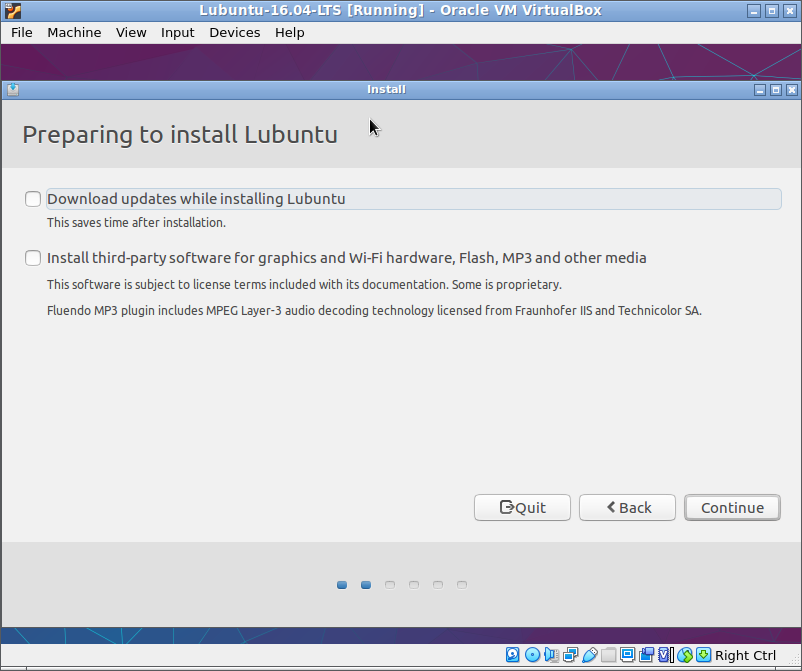Click the CPU virtualization status icon
Image resolution: width=802 pixels, height=671 pixels.
click(x=665, y=655)
